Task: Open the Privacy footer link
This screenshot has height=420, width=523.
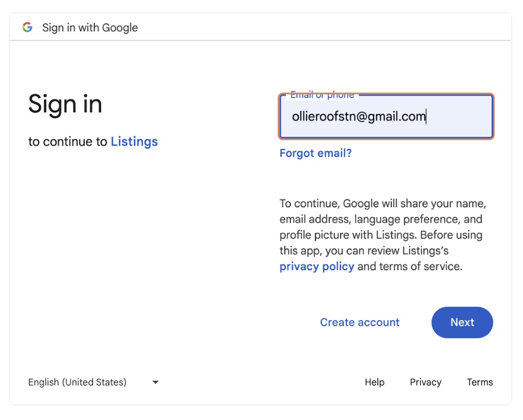Action: 426,382
